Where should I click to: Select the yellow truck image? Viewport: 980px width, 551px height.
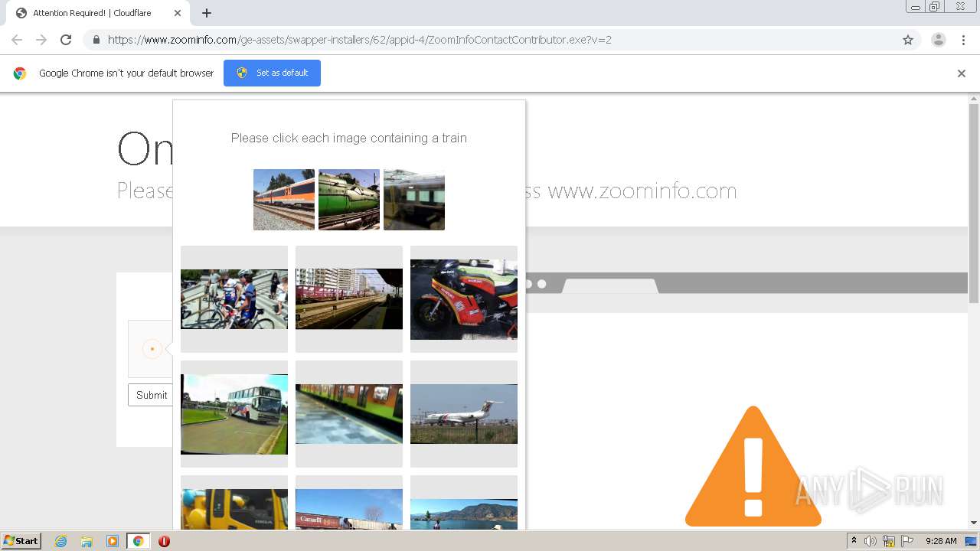coord(234,503)
